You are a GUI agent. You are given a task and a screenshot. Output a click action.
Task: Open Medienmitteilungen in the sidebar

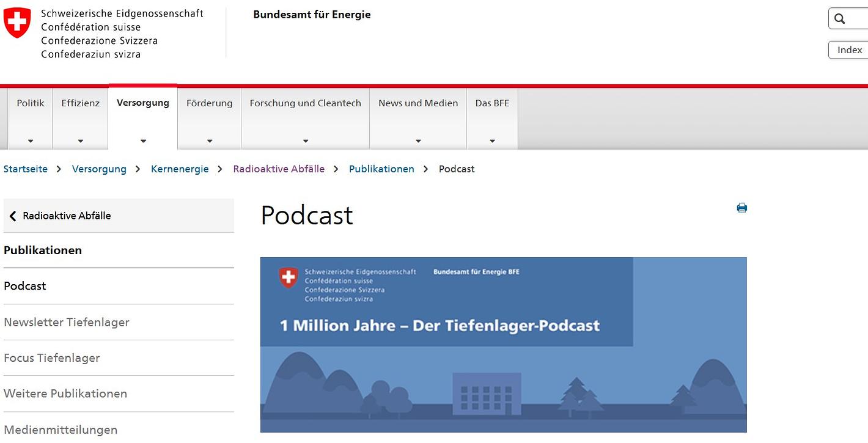click(61, 430)
